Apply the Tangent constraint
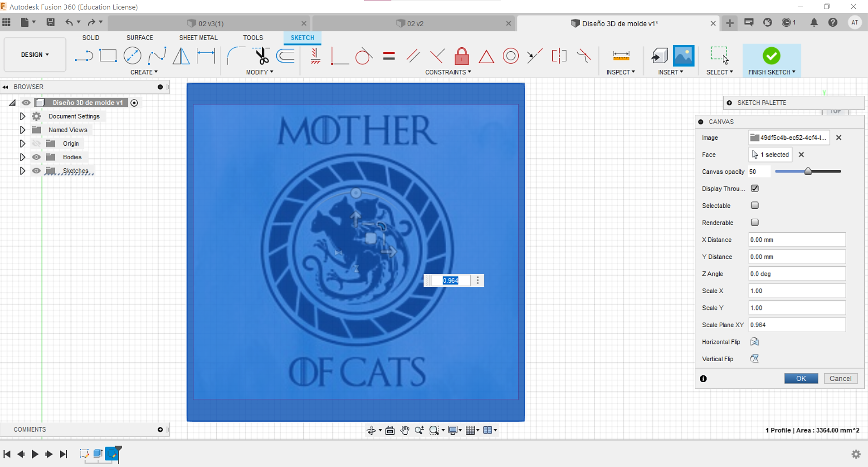Screen dimensions: 868x467 click(x=364, y=56)
